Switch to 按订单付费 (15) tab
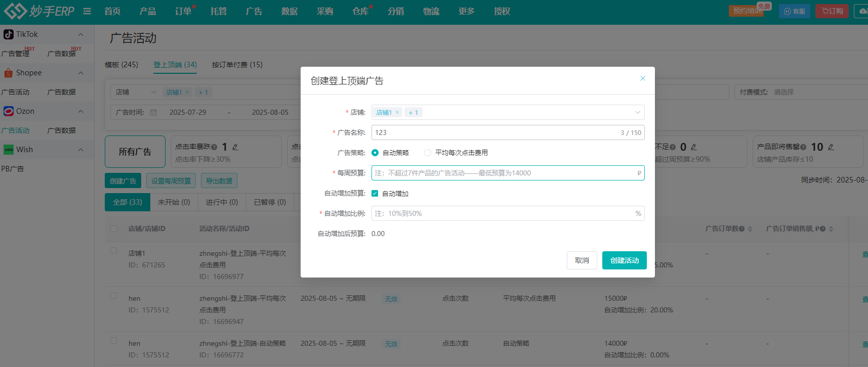868x367 pixels. click(237, 65)
